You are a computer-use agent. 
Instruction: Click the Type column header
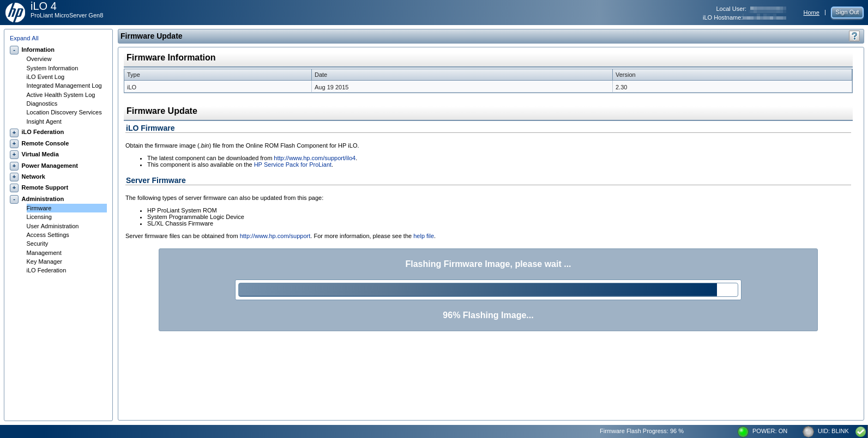pyautogui.click(x=218, y=75)
